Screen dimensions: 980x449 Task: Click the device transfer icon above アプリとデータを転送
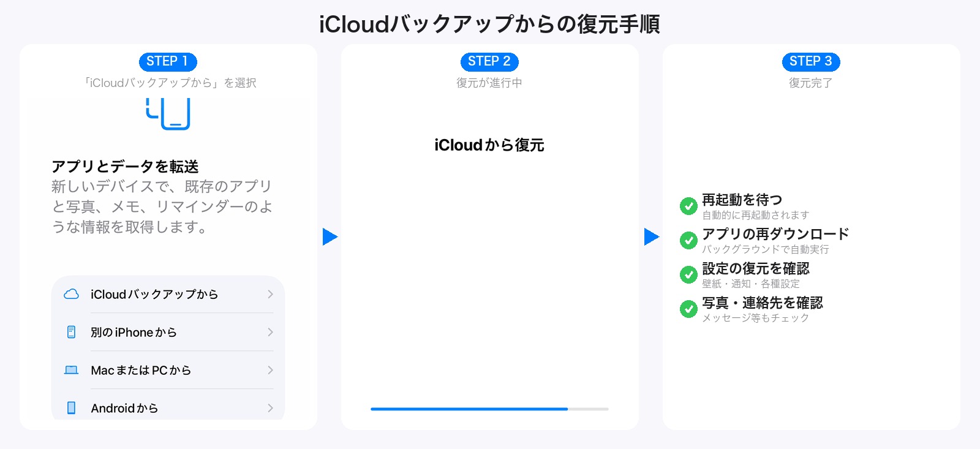pyautogui.click(x=168, y=114)
